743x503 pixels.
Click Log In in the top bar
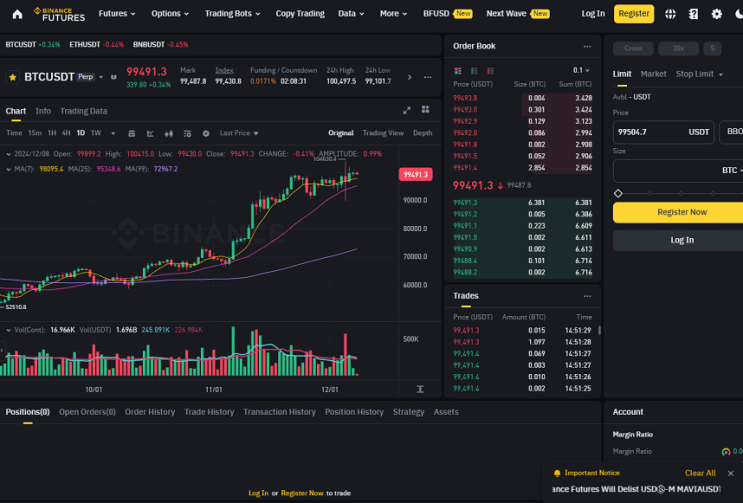593,14
